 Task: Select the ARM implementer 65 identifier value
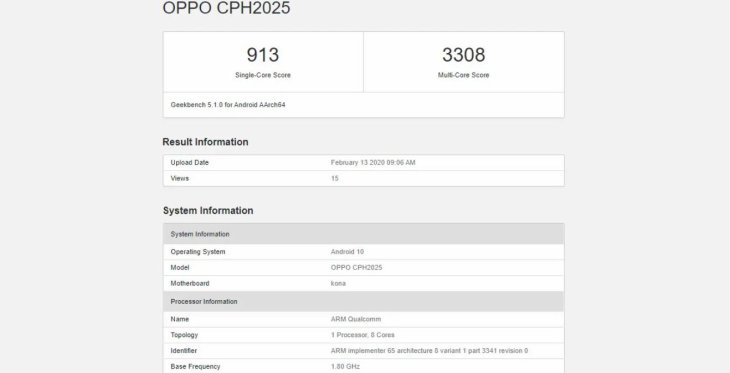(x=429, y=351)
